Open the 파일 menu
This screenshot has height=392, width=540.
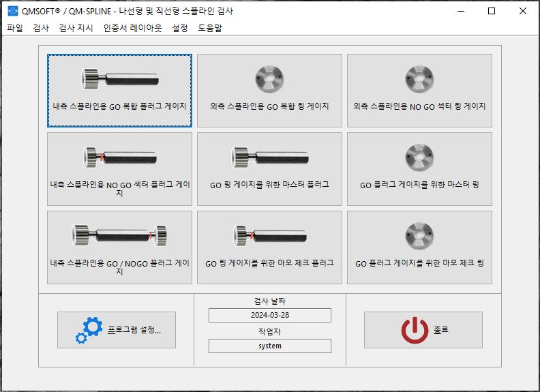[x=15, y=28]
